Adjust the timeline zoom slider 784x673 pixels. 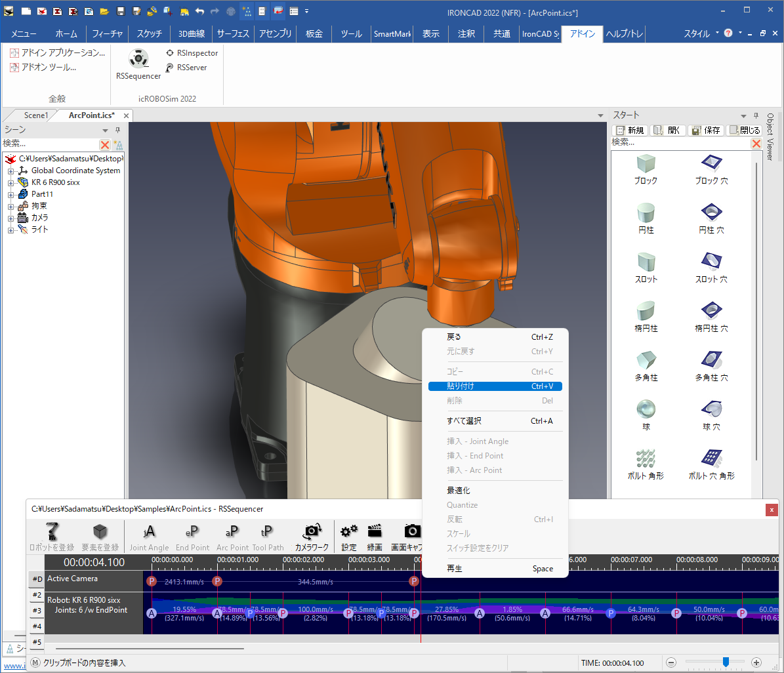(726, 663)
